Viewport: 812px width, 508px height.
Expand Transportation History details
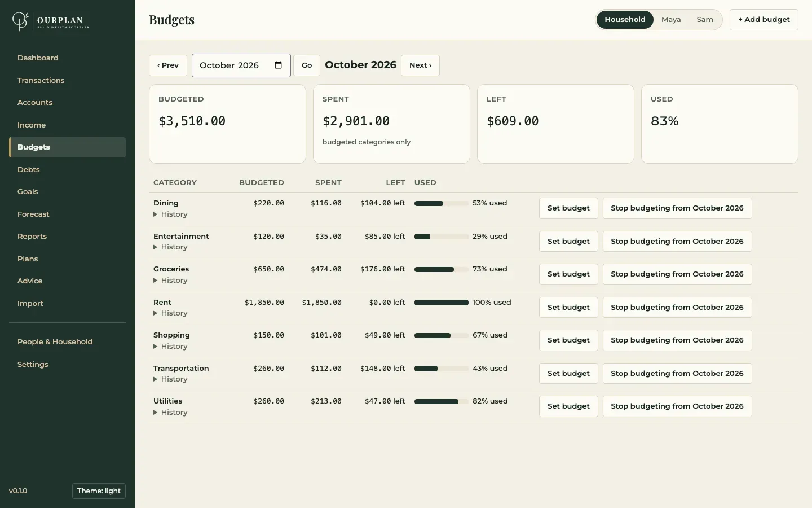(x=170, y=379)
